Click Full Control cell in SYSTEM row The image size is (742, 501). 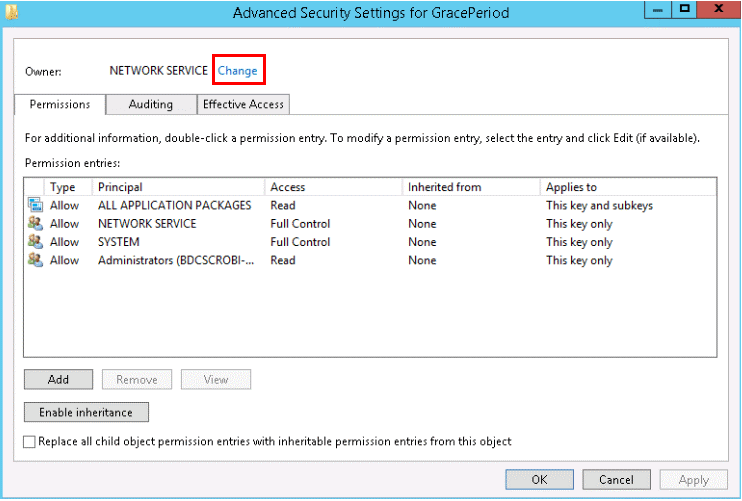tap(300, 242)
